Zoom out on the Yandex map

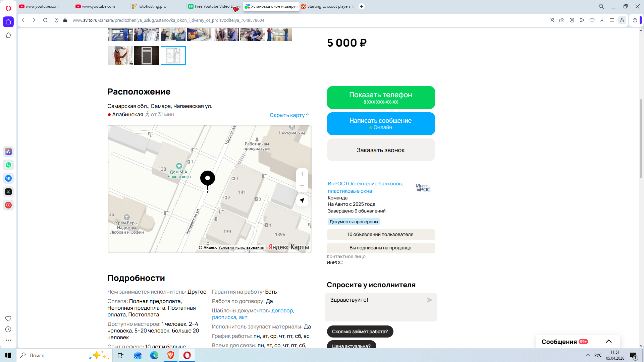[302, 186]
